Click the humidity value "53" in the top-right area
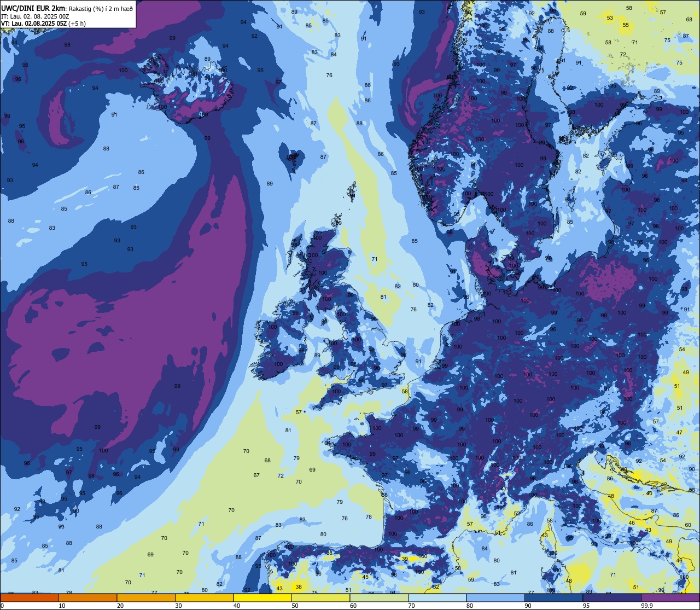700x610 pixels. pos(610,18)
